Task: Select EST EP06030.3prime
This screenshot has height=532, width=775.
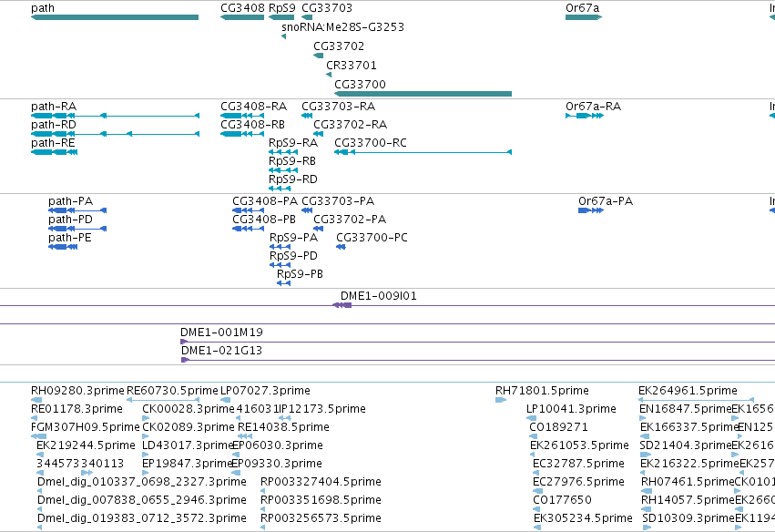Action: tap(235, 455)
